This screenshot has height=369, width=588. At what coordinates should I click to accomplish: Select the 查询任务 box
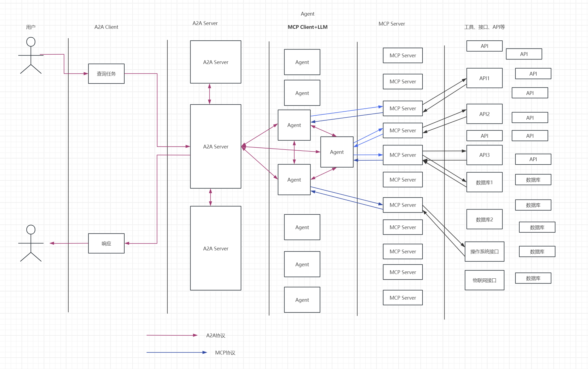(106, 74)
